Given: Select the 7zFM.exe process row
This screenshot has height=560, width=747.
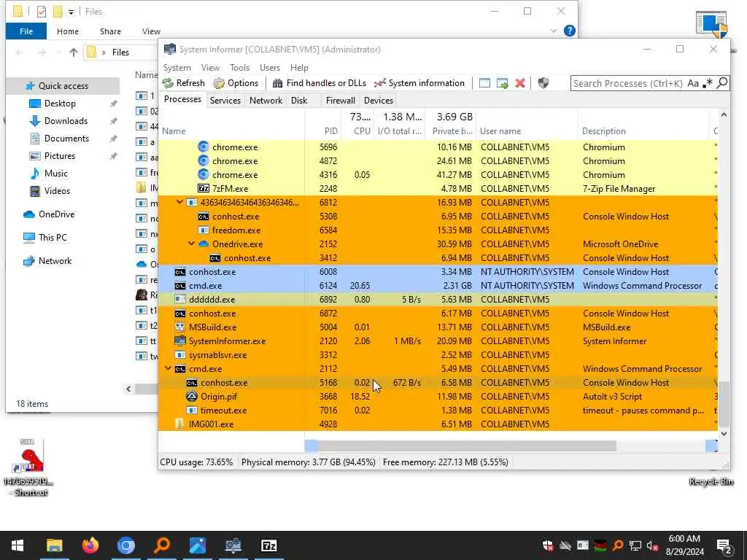Looking at the screenshot, I should [x=438, y=189].
